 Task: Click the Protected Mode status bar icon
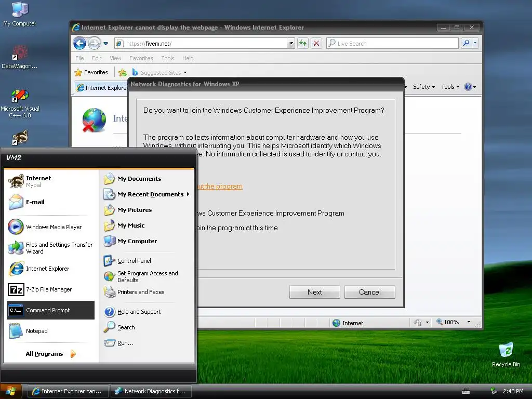point(418,322)
